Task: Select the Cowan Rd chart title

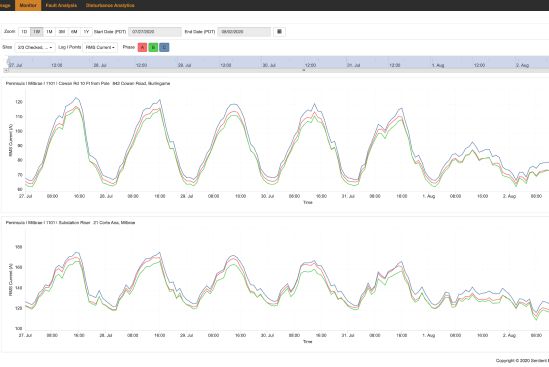Action: (x=88, y=83)
